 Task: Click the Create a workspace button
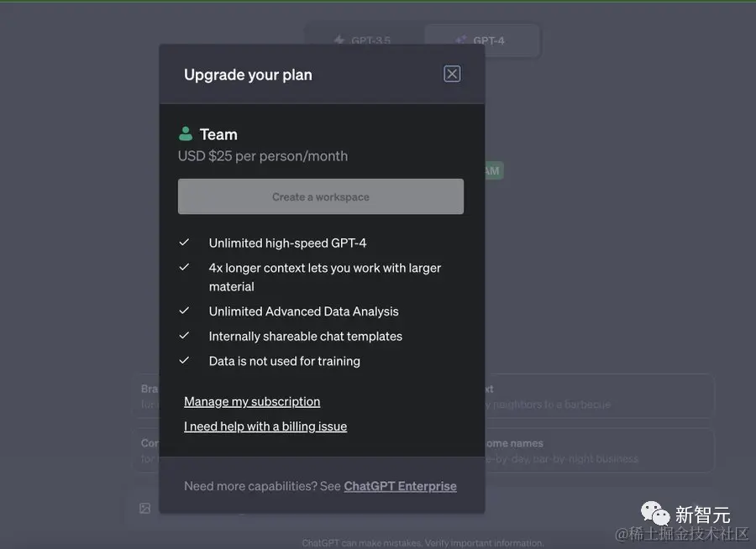click(x=321, y=196)
